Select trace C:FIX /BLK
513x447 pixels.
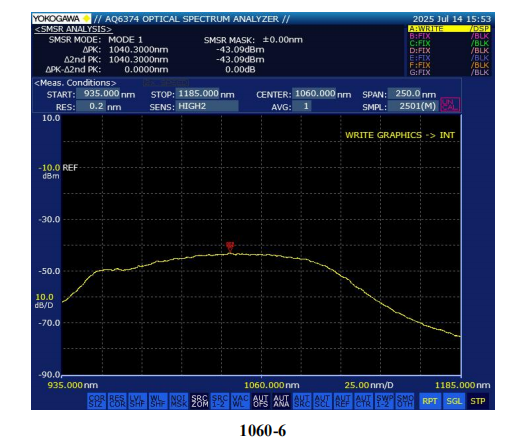click(x=449, y=43)
